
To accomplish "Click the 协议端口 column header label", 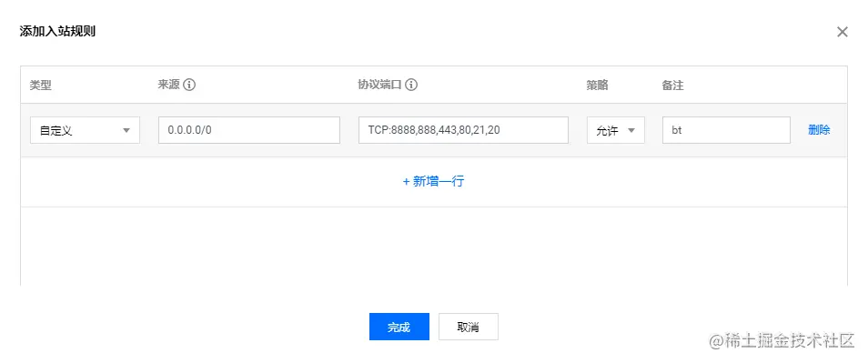I will tap(379, 86).
